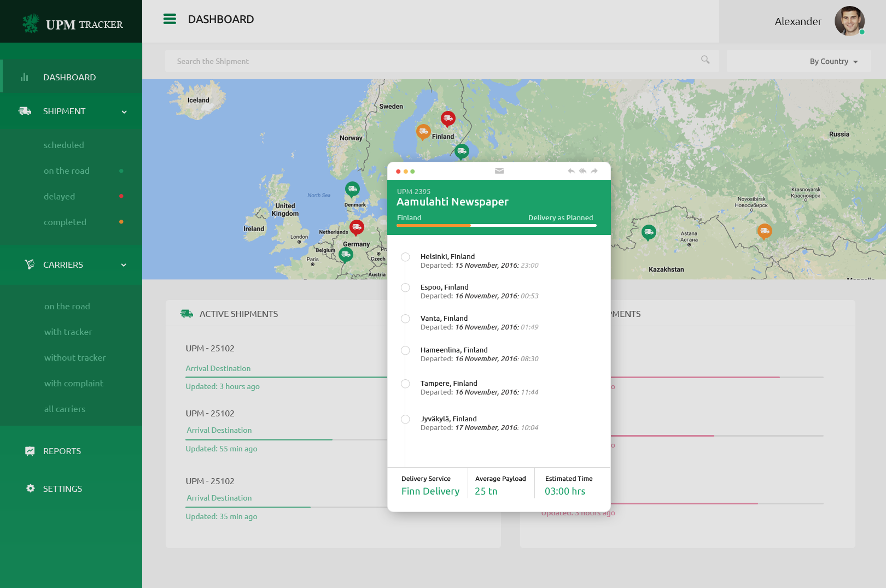The height and width of the screenshot is (588, 886).
Task: Click the search magnifier icon
Action: (705, 60)
